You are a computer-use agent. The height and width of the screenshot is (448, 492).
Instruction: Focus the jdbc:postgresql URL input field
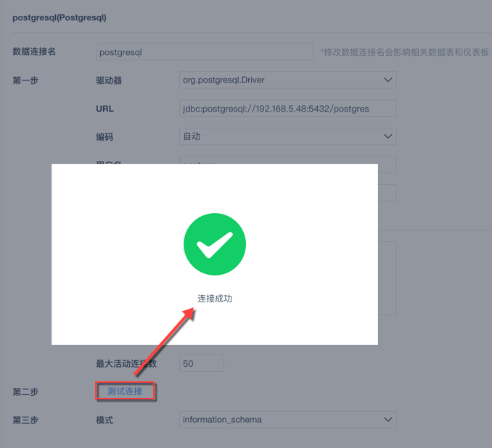point(288,108)
